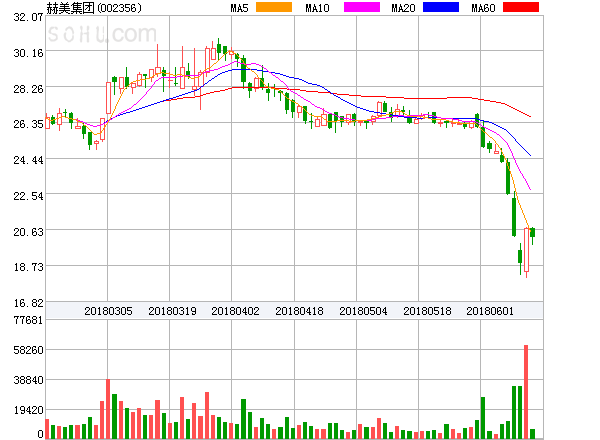This screenshot has height=440, width=600.
Task: Click the 20180418 date label
Action: [299, 311]
